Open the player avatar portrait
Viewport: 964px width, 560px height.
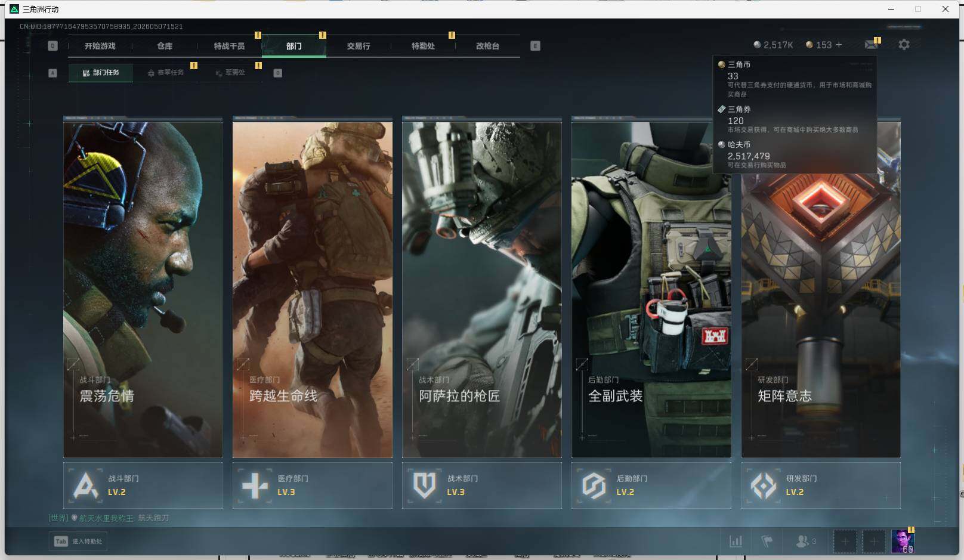(x=903, y=542)
